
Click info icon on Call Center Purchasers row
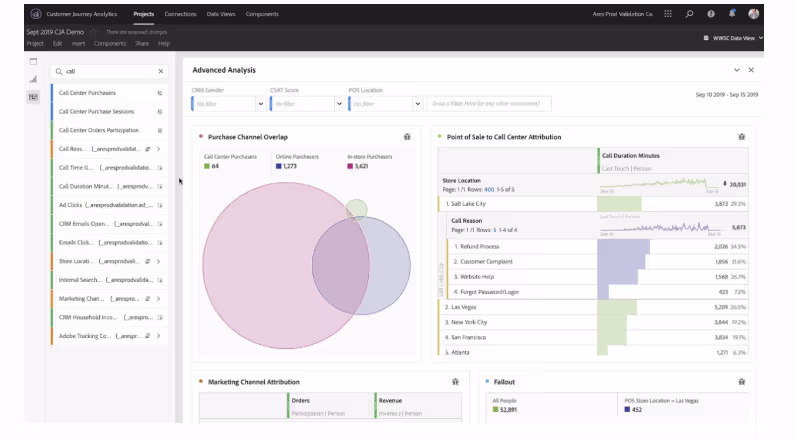(x=160, y=93)
